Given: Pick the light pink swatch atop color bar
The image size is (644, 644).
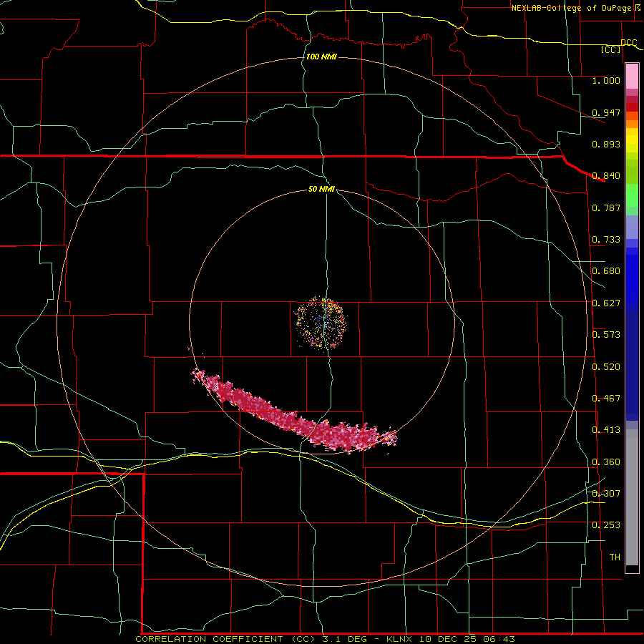Looking at the screenshot, I should coord(632,77).
